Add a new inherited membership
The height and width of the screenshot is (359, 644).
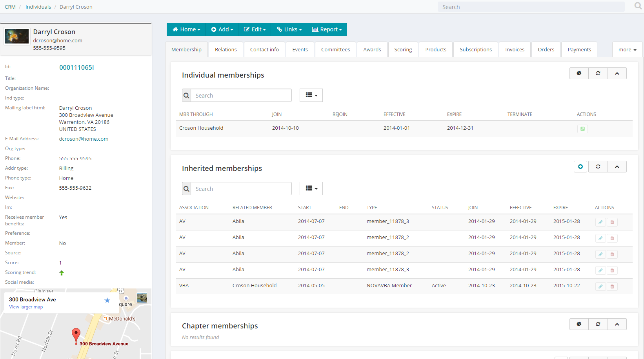[580, 166]
